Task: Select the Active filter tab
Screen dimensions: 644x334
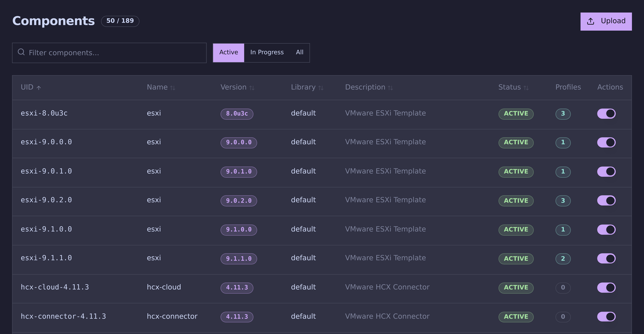Action: click(x=229, y=53)
